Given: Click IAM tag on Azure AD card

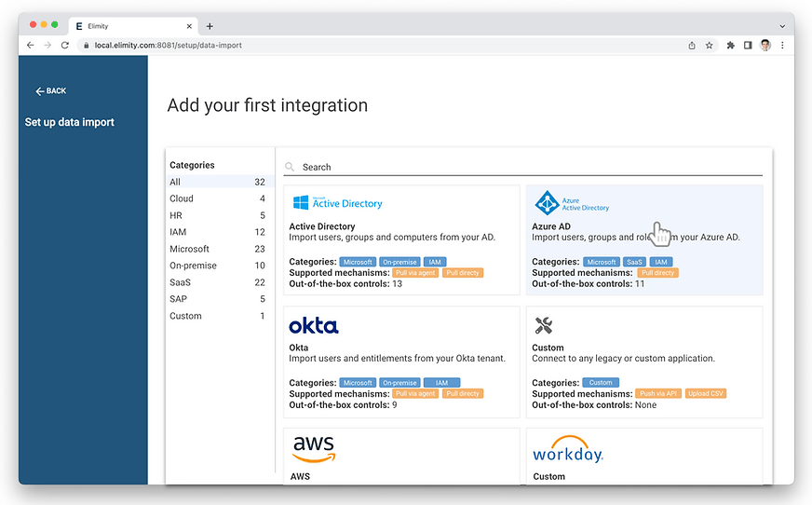Looking at the screenshot, I should point(661,262).
